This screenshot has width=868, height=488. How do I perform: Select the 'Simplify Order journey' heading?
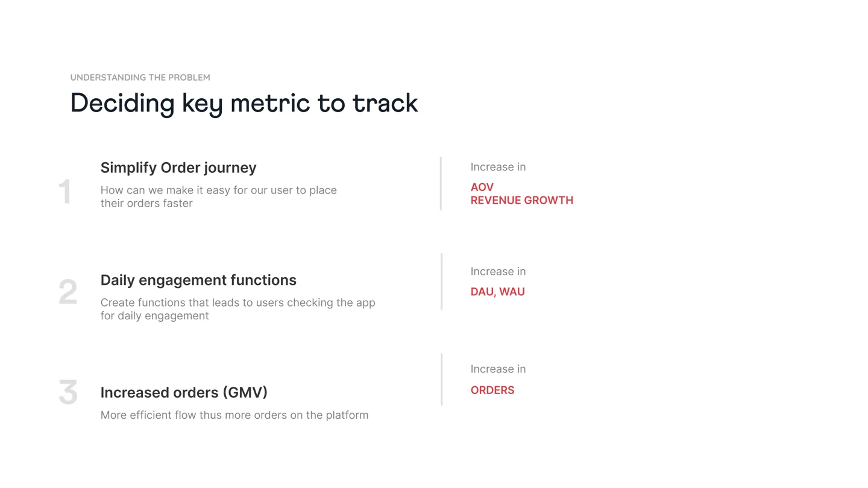click(178, 167)
